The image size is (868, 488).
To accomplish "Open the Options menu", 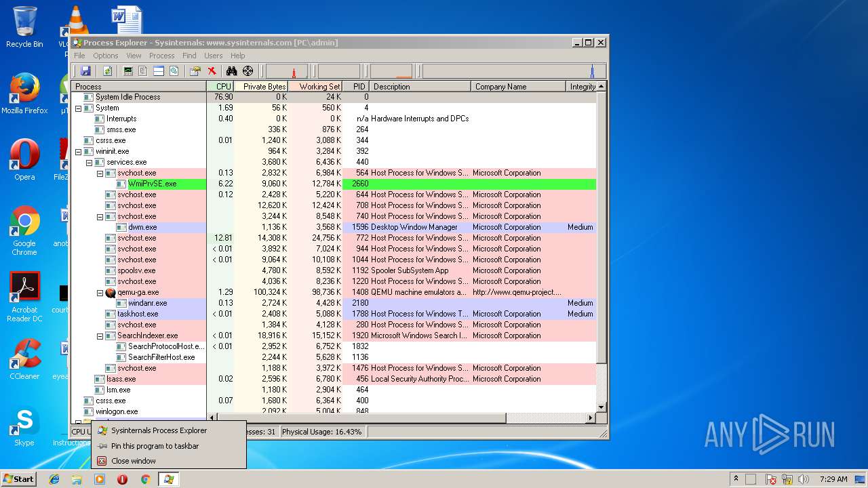I will pos(106,56).
